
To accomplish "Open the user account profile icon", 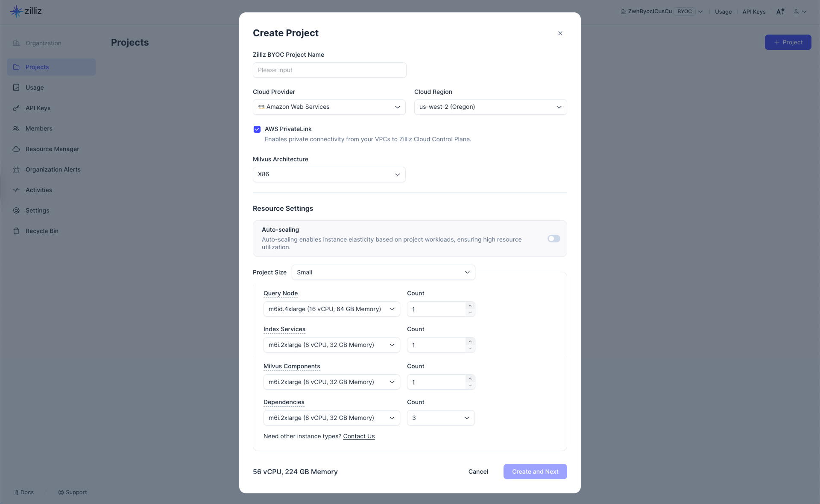I will [x=796, y=12].
